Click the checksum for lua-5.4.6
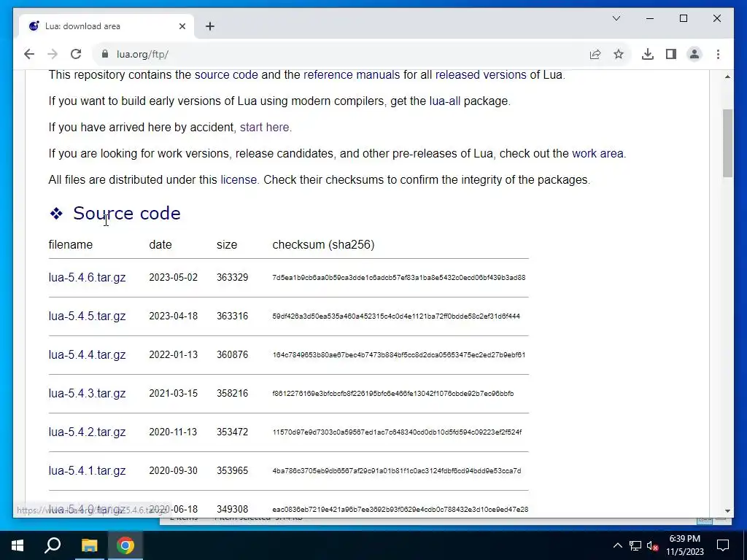 pos(399,278)
